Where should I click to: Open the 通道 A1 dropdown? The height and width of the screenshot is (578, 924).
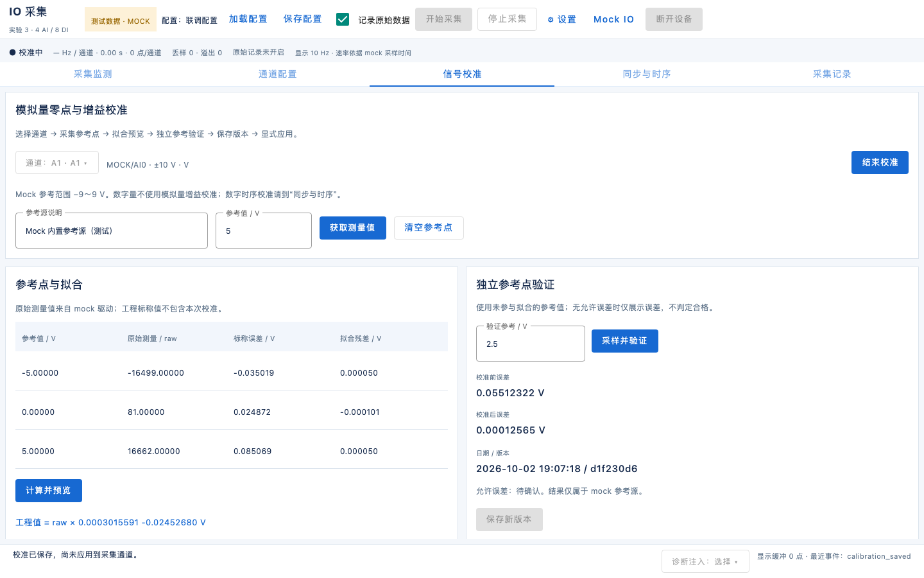[x=57, y=163]
